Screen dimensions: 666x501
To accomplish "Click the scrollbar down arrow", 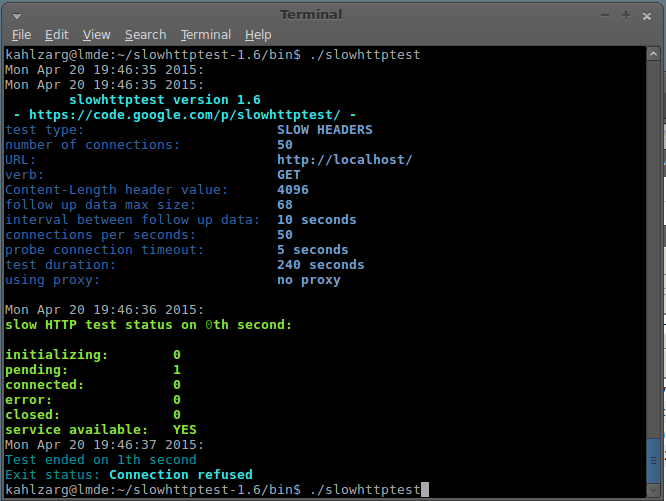I will (x=654, y=489).
